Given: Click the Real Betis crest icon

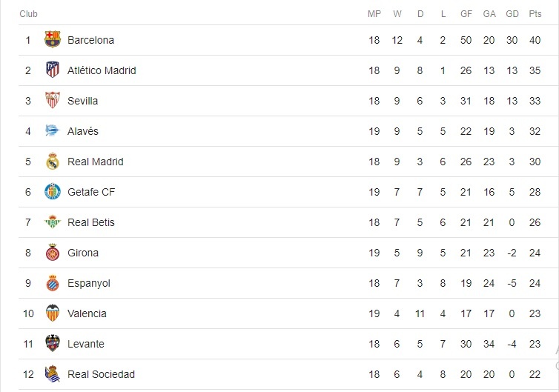Looking at the screenshot, I should (52, 222).
